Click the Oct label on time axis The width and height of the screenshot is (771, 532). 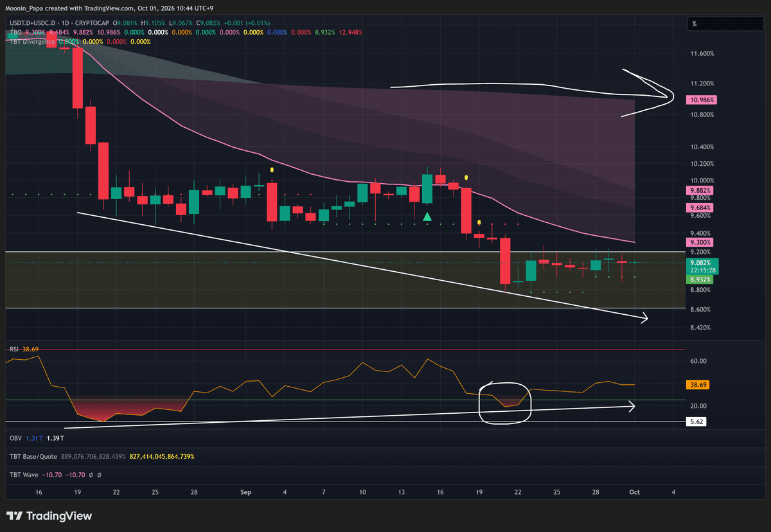(x=634, y=492)
